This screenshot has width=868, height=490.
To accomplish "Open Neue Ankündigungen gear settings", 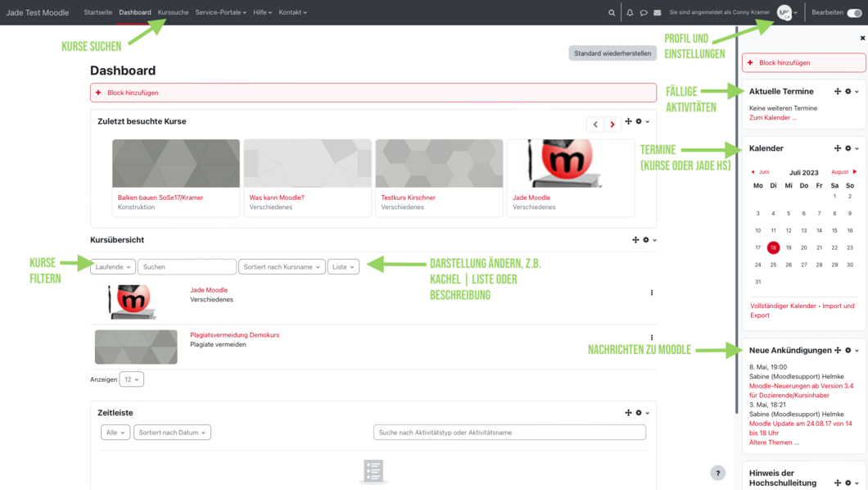I will coord(848,351).
